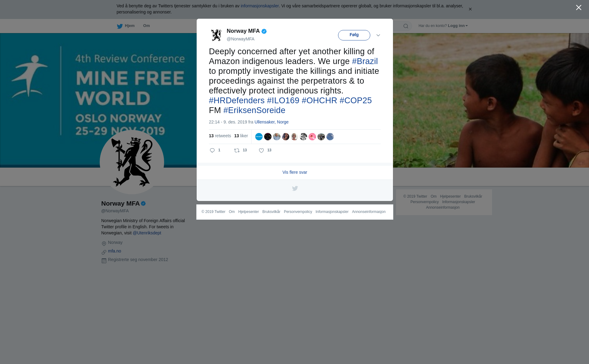
Task: Open the Om menu item in top bar
Action: click(146, 26)
